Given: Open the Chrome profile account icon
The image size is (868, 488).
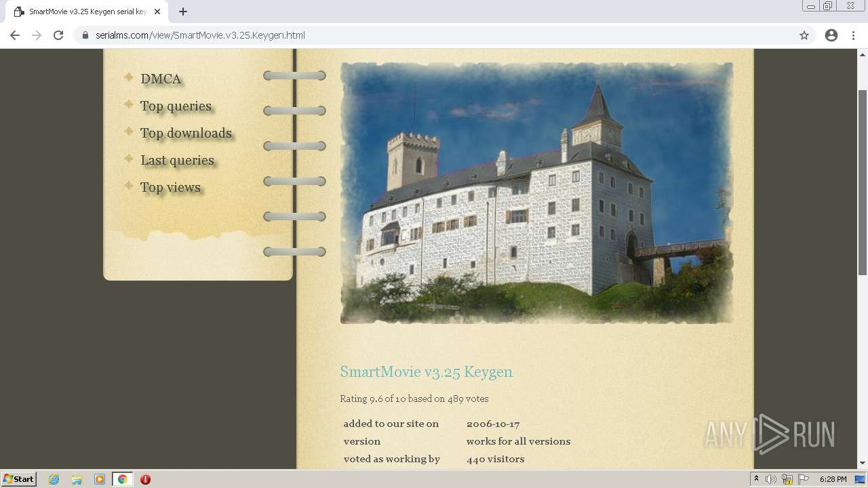Looking at the screenshot, I should coord(831,35).
